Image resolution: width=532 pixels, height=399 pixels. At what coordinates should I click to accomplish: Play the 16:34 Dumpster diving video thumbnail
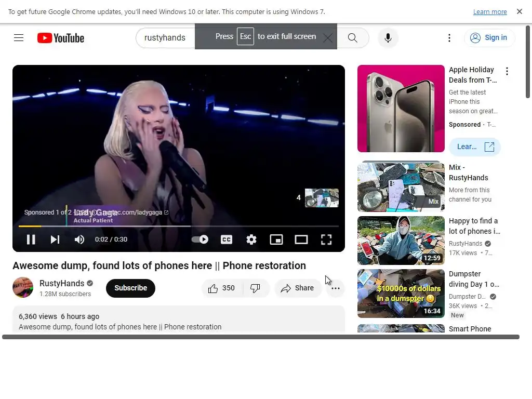[401, 294]
